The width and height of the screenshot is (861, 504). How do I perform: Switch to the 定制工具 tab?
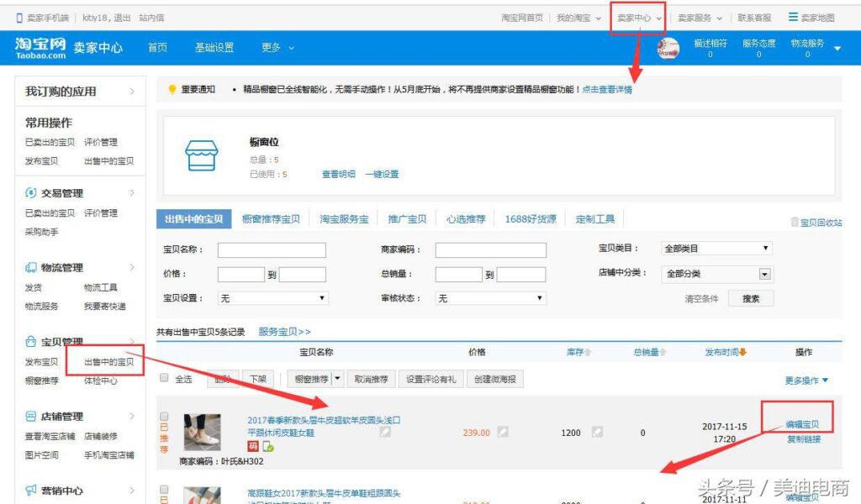[x=595, y=219]
